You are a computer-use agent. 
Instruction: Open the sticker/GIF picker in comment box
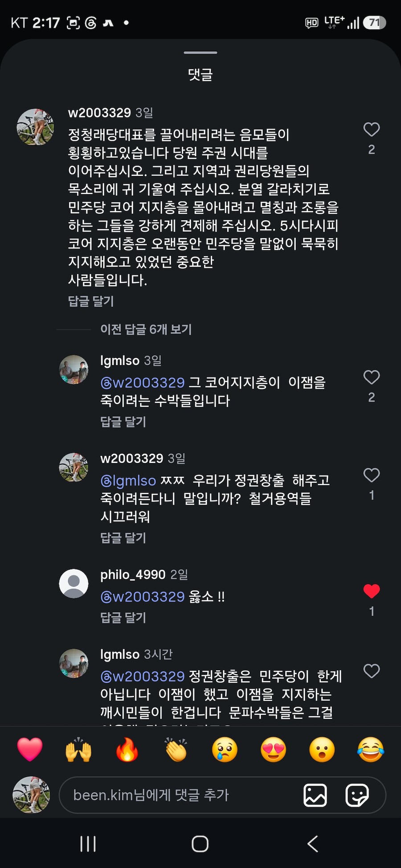pyautogui.click(x=357, y=795)
